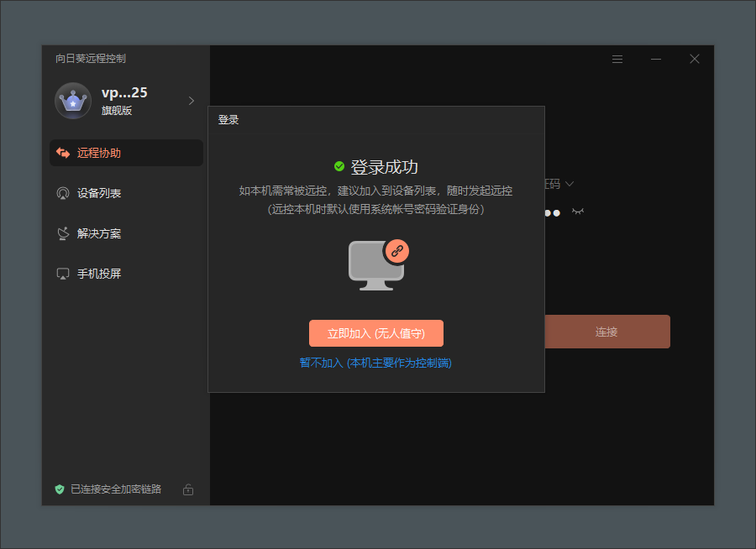Click the unlock padlock icon

(x=188, y=489)
